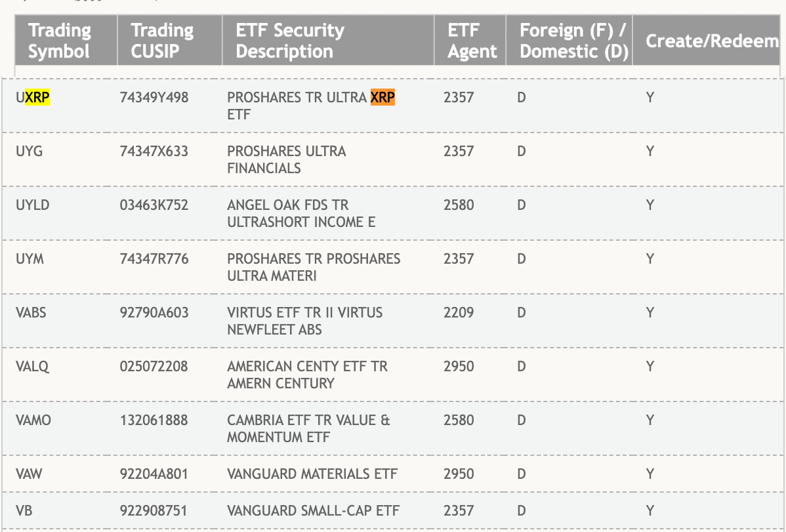Viewport: 786px width, 532px height.
Task: Select the orange-highlighted XRP search match
Action: (383, 98)
